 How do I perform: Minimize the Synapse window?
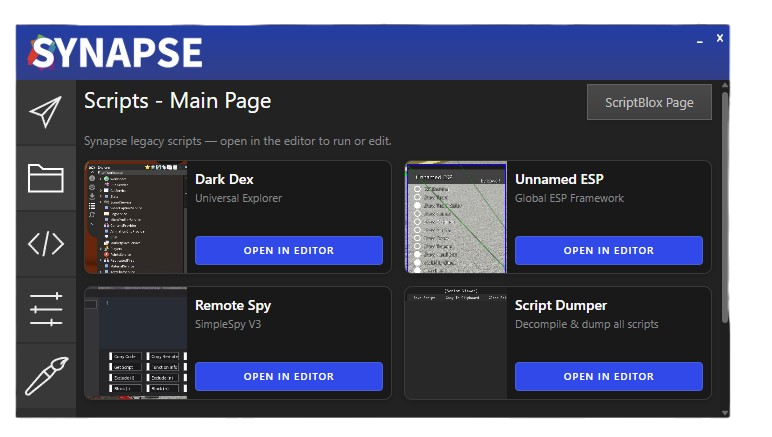click(x=700, y=41)
